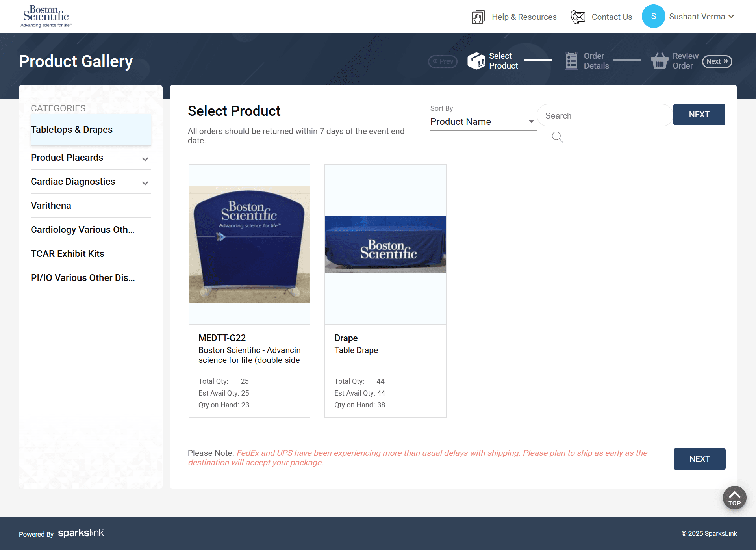Click the Help & Resources hand icon
The height and width of the screenshot is (550, 756).
(478, 17)
